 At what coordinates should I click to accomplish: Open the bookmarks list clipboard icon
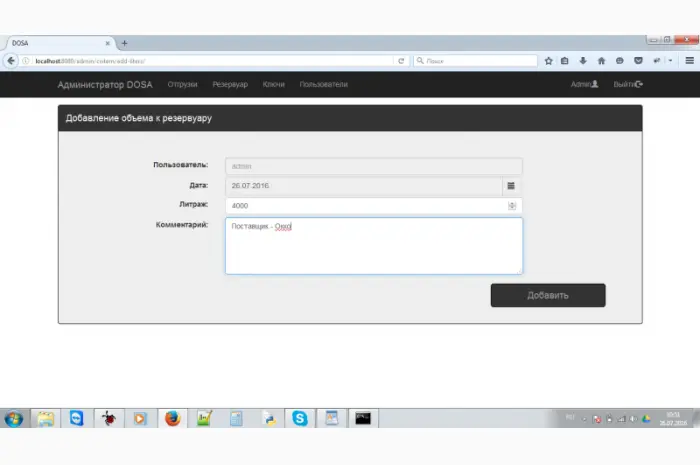565,61
